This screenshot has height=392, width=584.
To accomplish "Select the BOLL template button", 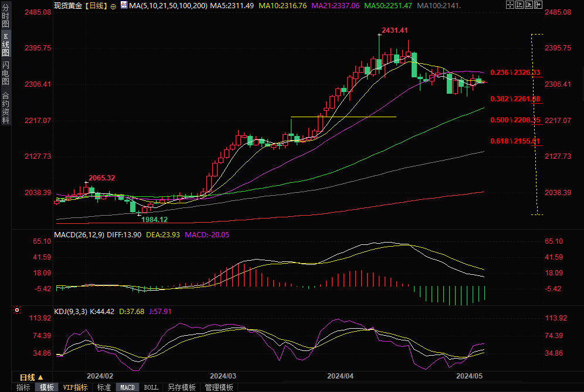I will [x=151, y=387].
